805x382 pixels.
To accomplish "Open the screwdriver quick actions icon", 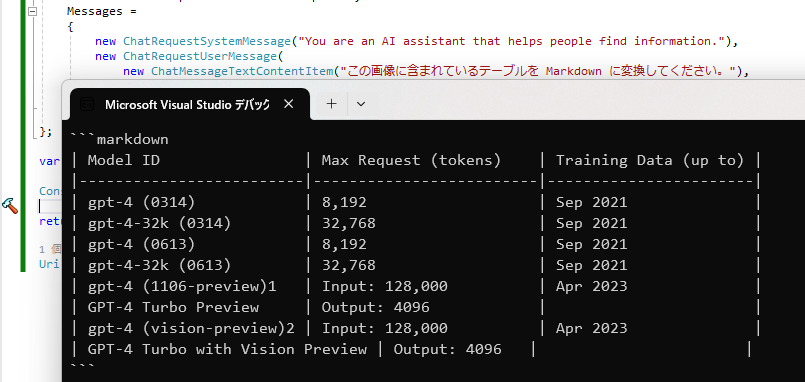I will pos(10,205).
